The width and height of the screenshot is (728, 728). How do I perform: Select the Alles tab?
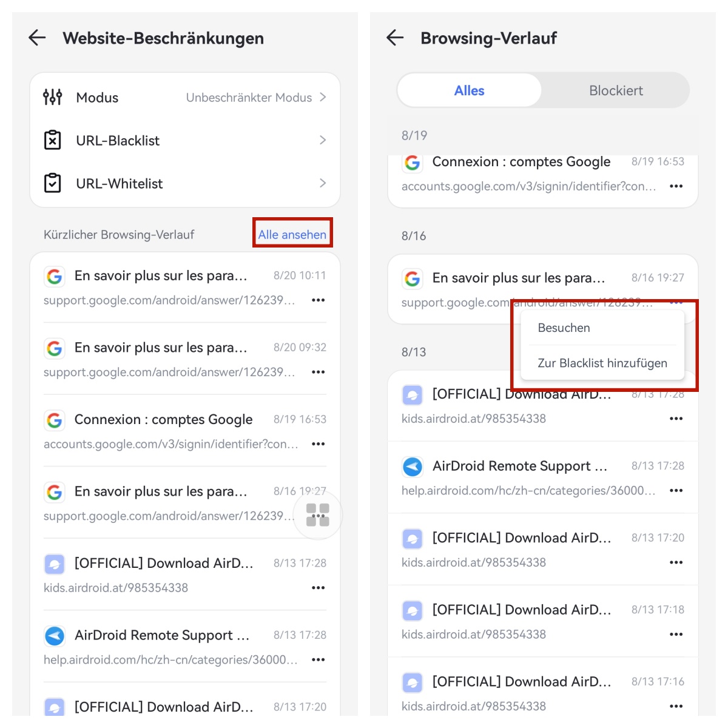469,90
